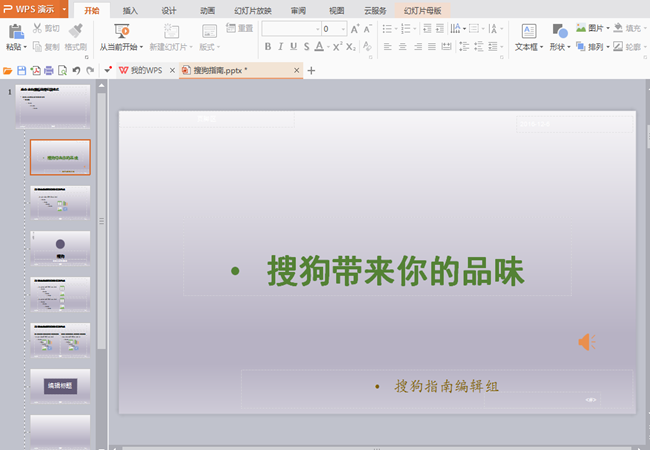Add new document tab with plus
The height and width of the screenshot is (450, 650).
tap(311, 71)
